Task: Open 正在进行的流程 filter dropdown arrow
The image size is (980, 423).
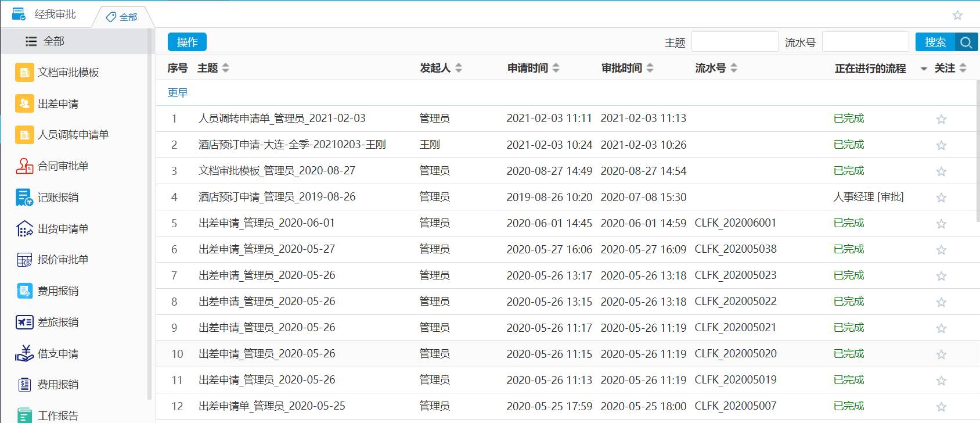Action: (x=924, y=69)
